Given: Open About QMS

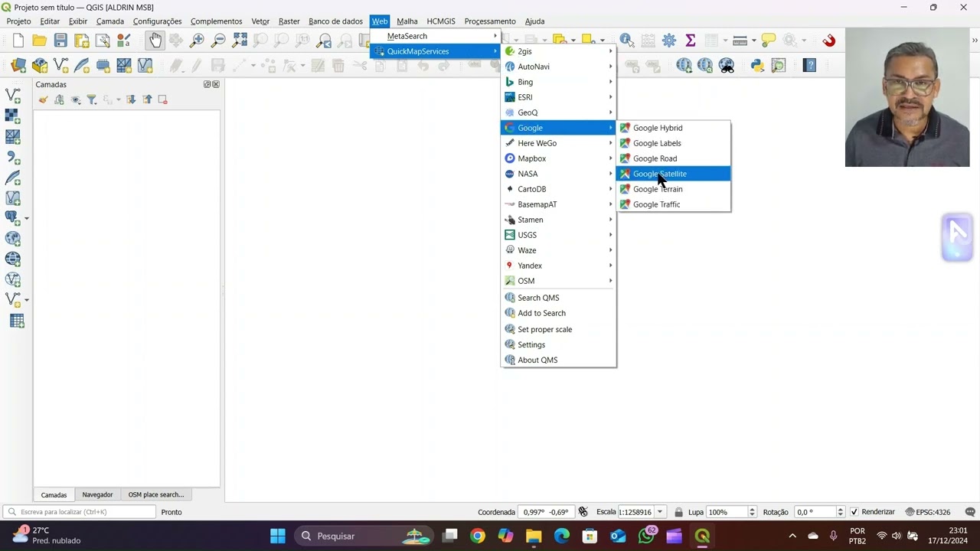Looking at the screenshot, I should (558, 360).
